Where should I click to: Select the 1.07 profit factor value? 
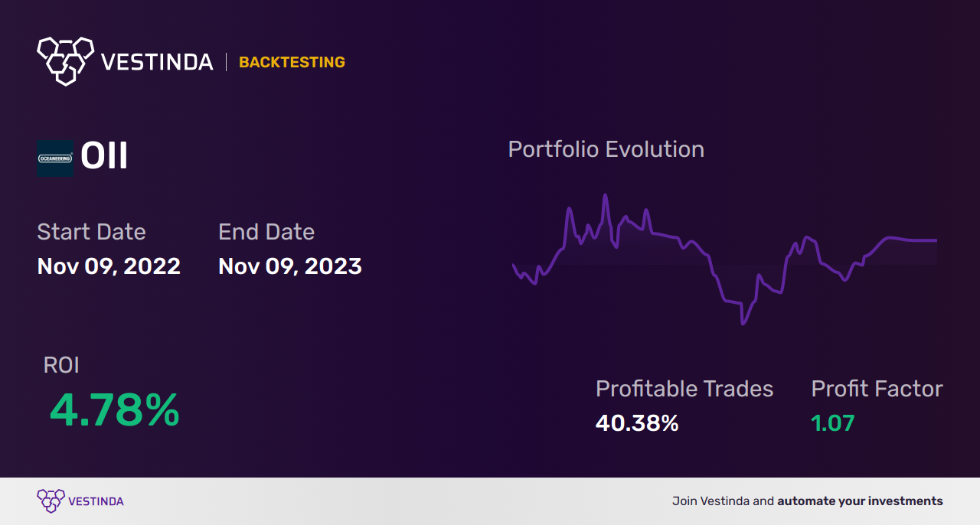point(833,423)
